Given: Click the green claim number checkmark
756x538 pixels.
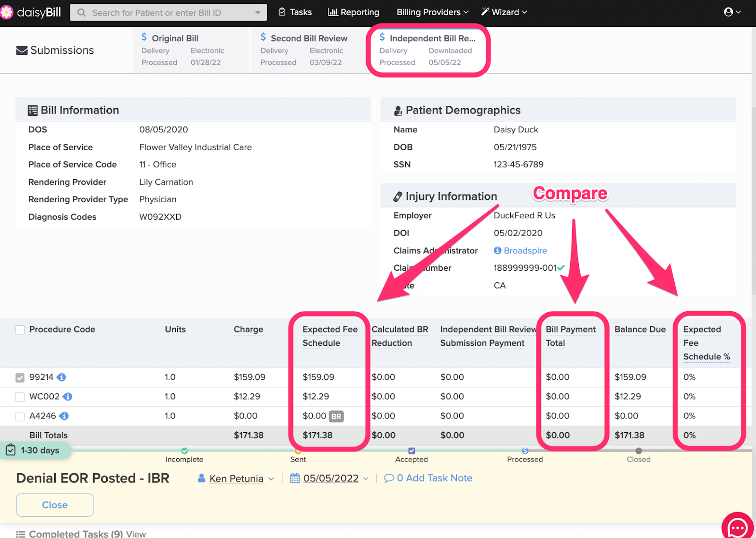Looking at the screenshot, I should tap(561, 267).
